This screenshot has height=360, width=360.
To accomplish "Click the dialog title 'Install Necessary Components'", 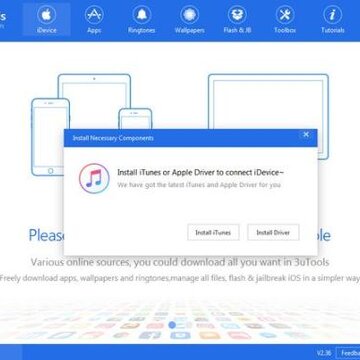I will click(x=113, y=138).
